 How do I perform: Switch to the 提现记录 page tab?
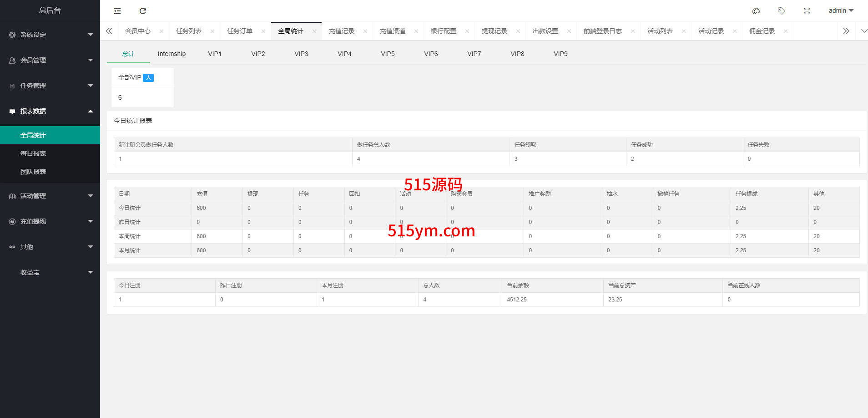click(x=494, y=31)
